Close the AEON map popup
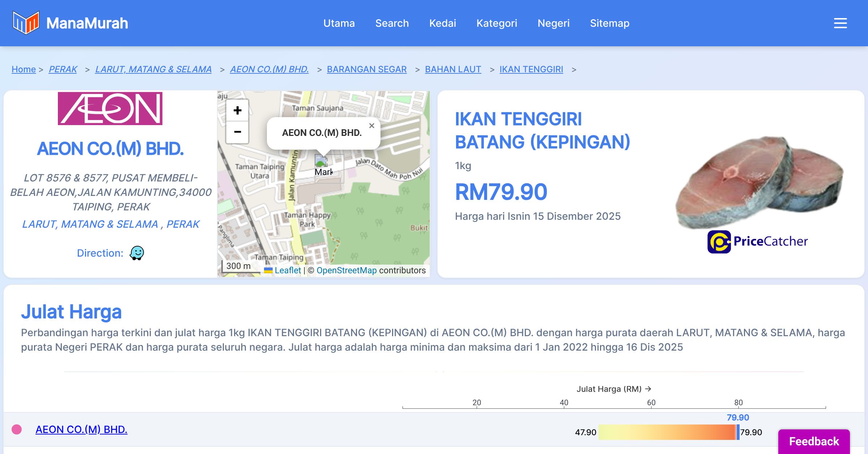 [371, 126]
